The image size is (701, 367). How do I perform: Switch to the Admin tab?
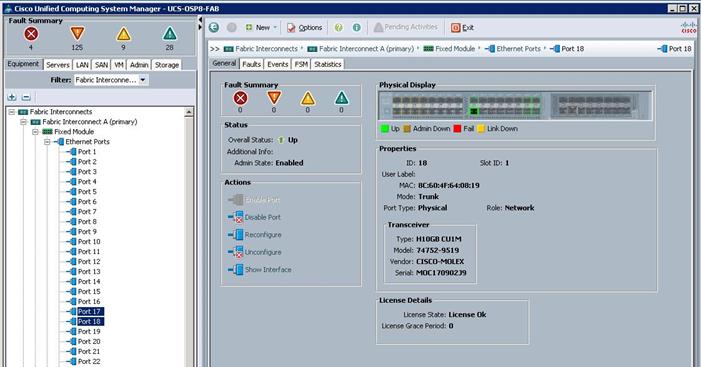point(139,65)
